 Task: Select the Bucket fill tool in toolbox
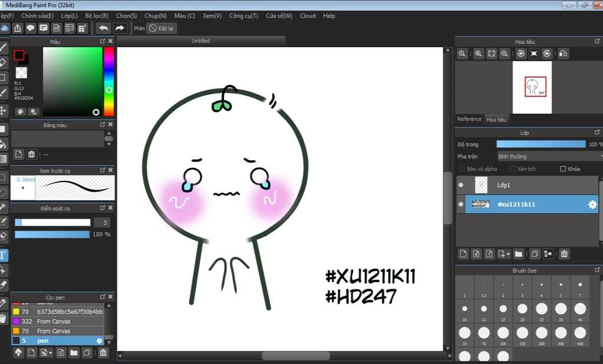pyautogui.click(x=3, y=144)
